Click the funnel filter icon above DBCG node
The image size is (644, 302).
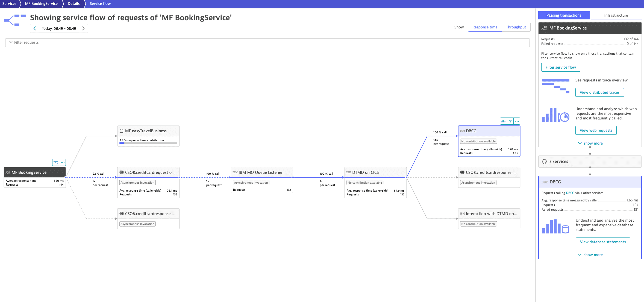(510, 121)
